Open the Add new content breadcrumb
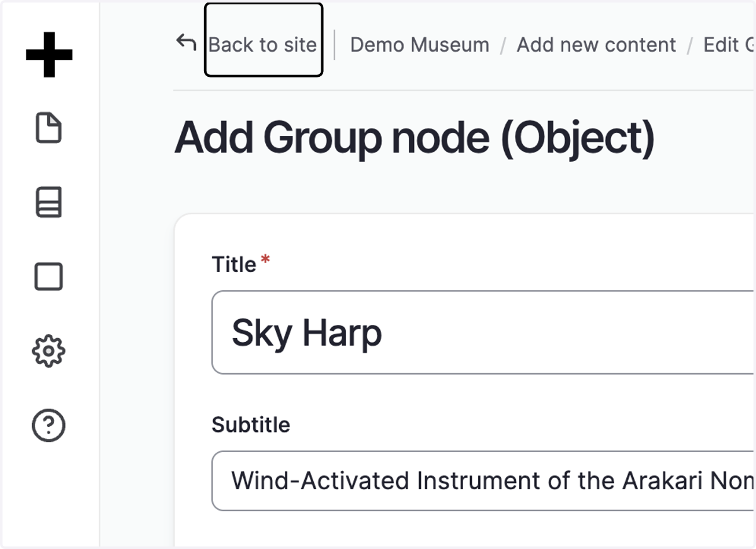The image size is (756, 549). coord(596,45)
